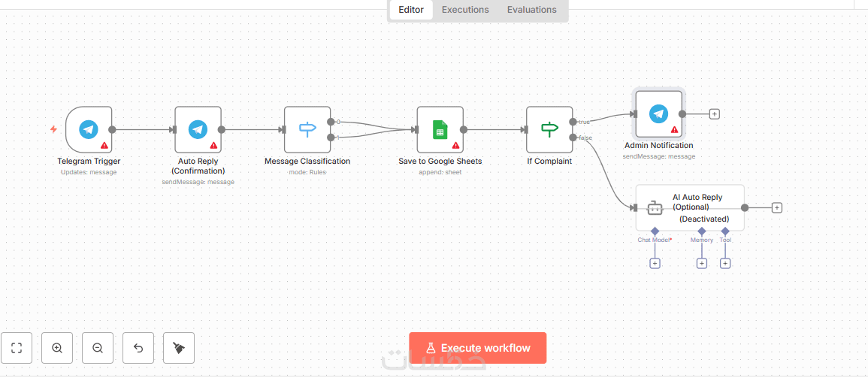Click the Telegram Trigger output connector dot
This screenshot has height=378, width=868.
(112, 129)
